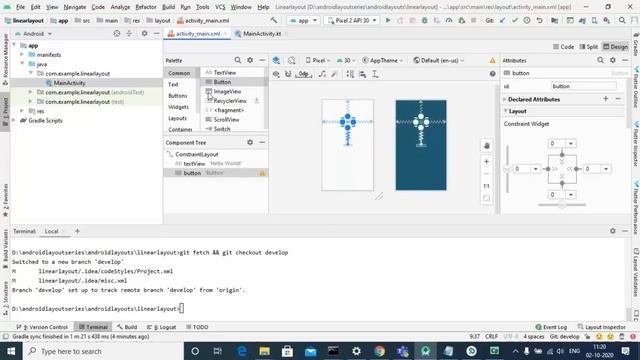Click the design help question icon
The width and height of the screenshot is (640, 360).
point(493,74)
